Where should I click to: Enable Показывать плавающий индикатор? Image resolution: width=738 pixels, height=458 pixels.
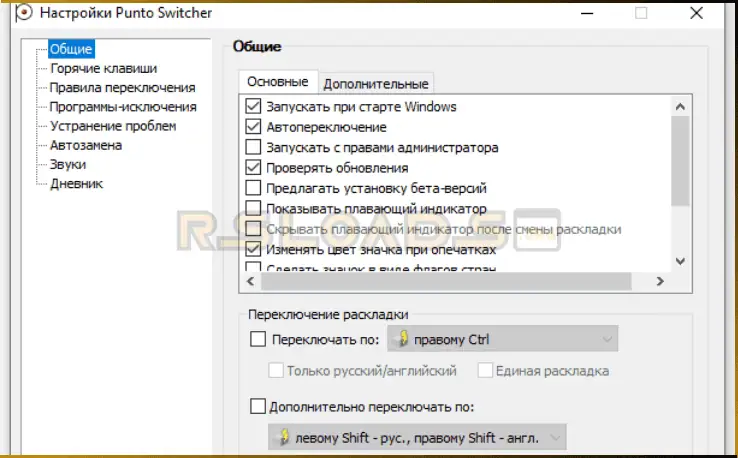(253, 209)
